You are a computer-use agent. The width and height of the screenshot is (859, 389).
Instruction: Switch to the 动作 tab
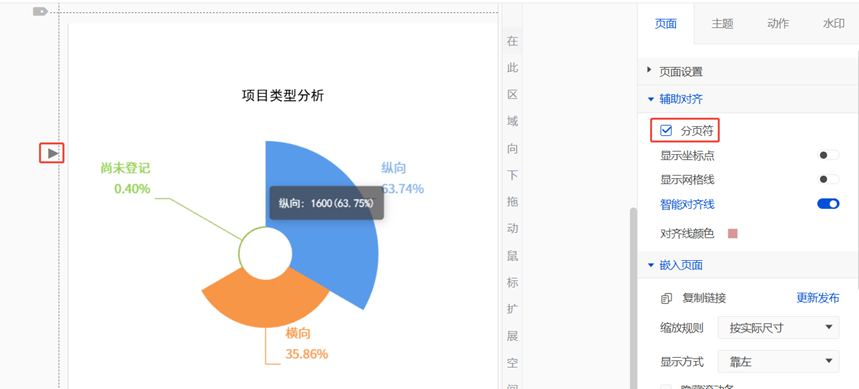[778, 24]
